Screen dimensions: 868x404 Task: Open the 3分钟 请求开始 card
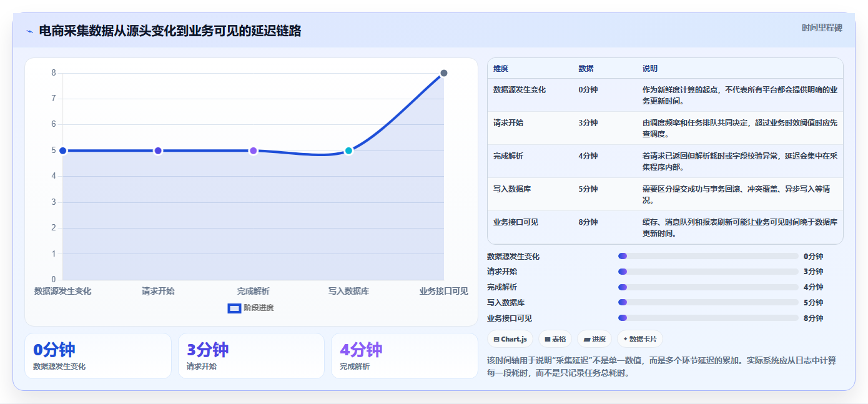pos(251,356)
